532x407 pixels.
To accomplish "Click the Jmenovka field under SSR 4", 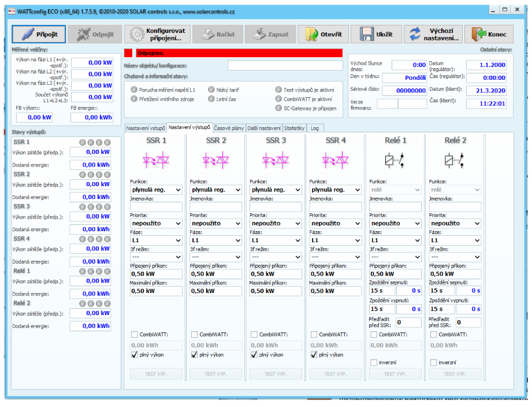I will pyautogui.click(x=334, y=207).
